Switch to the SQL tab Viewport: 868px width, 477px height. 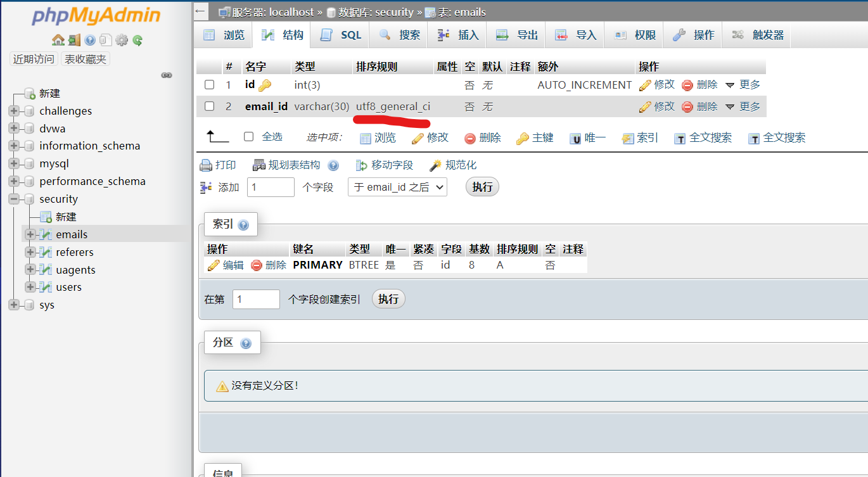click(x=340, y=34)
